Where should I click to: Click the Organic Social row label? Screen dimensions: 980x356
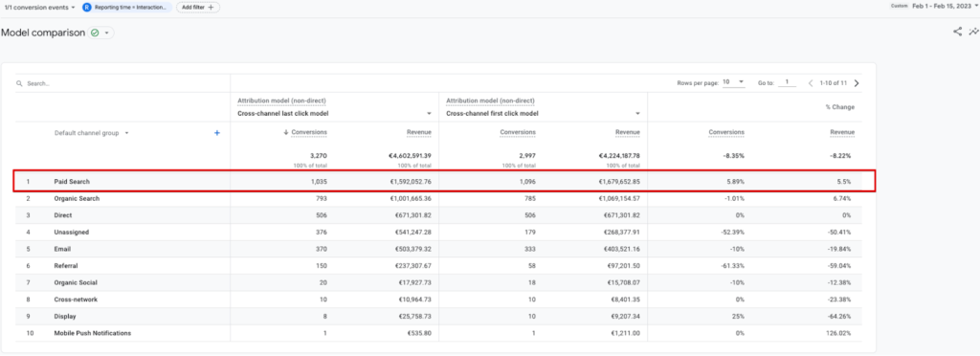coord(75,283)
